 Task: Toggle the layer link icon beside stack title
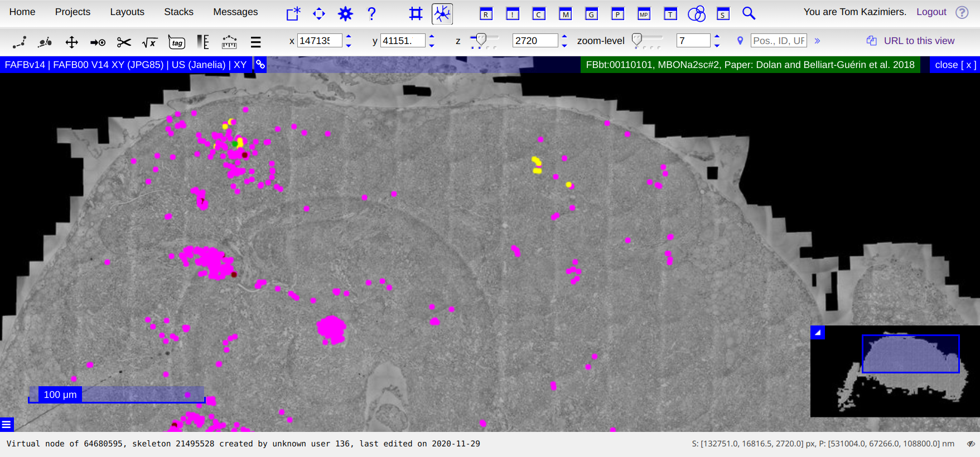point(260,65)
